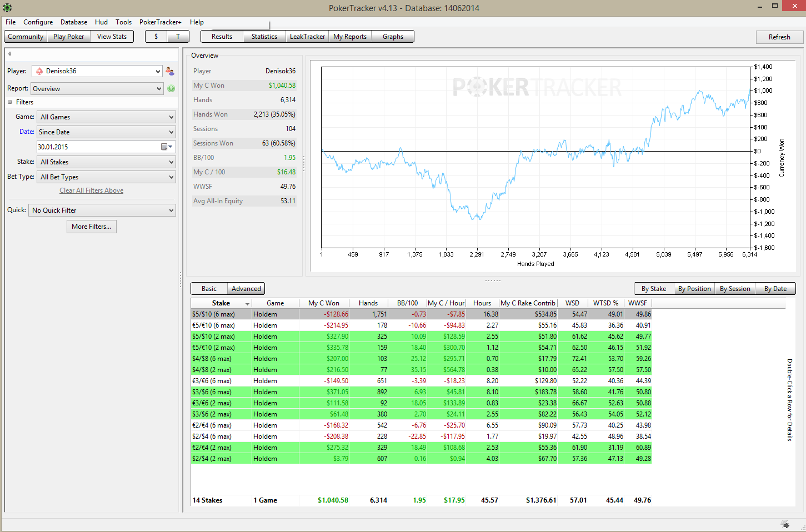Open the Database menu
This screenshot has height=532, width=806.
(x=74, y=22)
